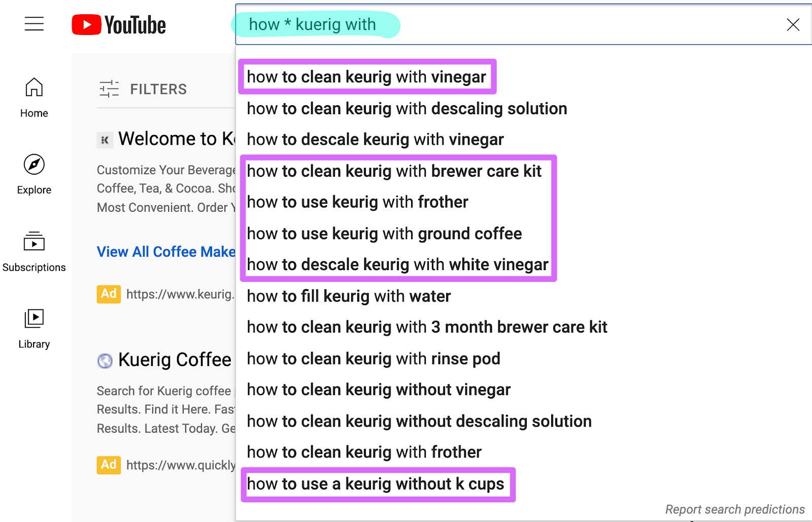Go to Home in sidebar
This screenshot has height=522, width=812.
tap(34, 98)
